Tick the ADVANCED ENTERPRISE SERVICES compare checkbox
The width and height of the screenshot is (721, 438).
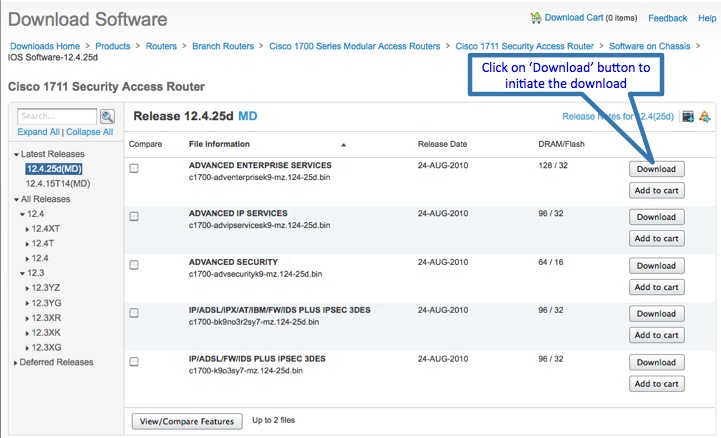pyautogui.click(x=134, y=168)
